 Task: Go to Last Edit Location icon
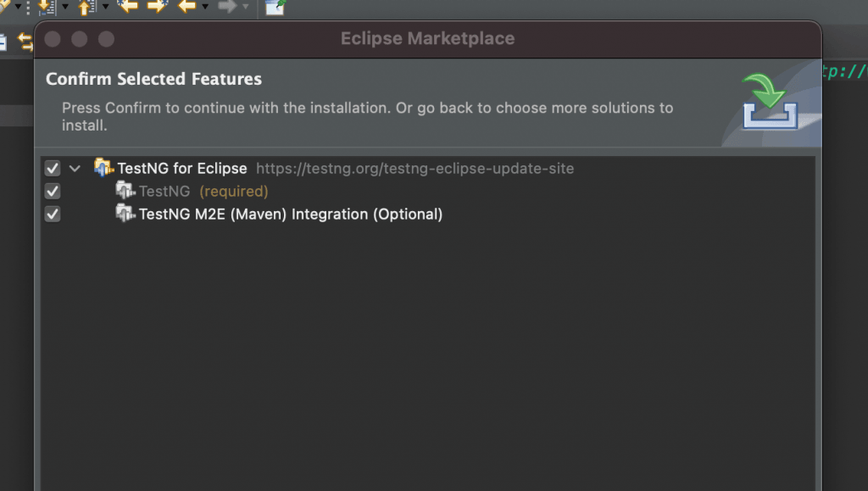pos(127,6)
